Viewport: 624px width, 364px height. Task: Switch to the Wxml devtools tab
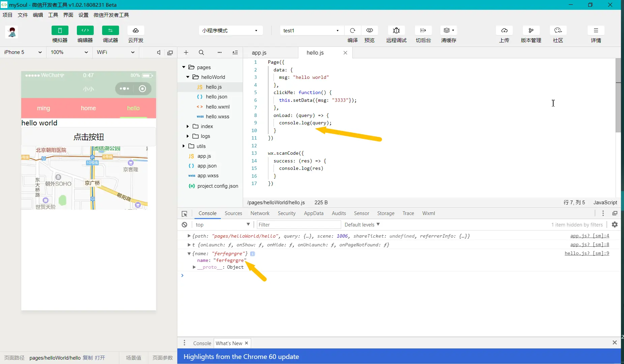pos(428,213)
